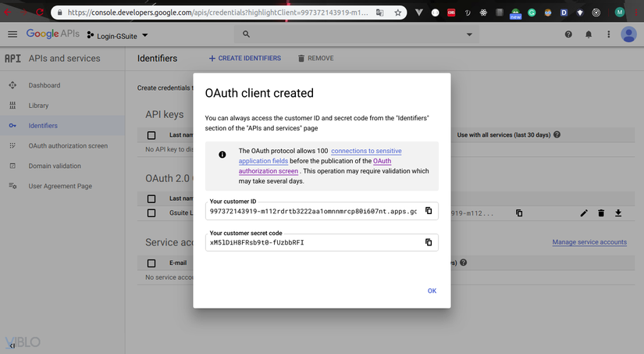Viewport: 644px width, 354px height.
Task: Click the translate page icon
Action: coord(380,13)
